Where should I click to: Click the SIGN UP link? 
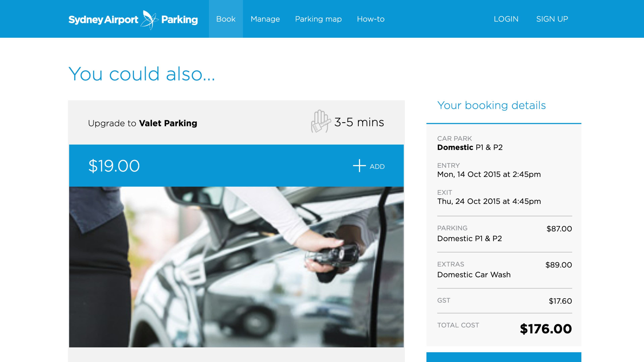pyautogui.click(x=552, y=19)
